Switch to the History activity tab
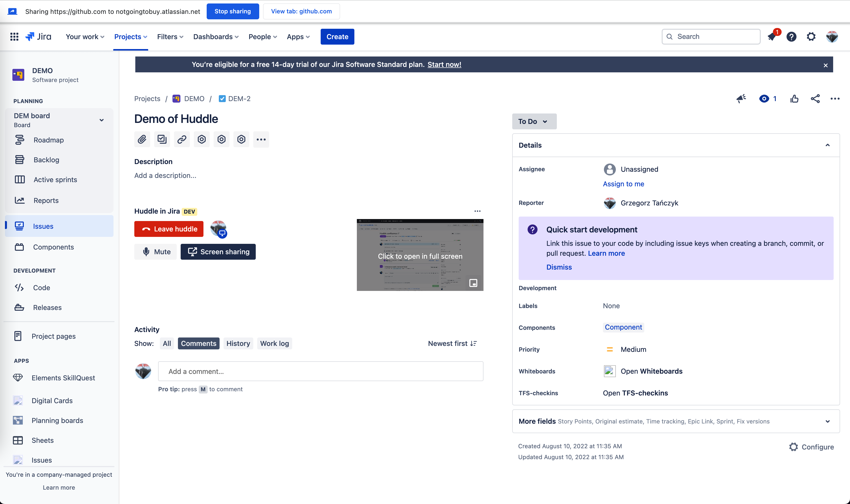The image size is (850, 504). (238, 343)
